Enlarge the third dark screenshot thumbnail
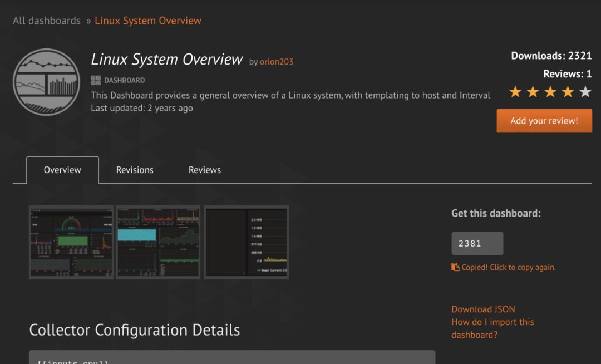Screen dimensions: 601x364 point(246,242)
